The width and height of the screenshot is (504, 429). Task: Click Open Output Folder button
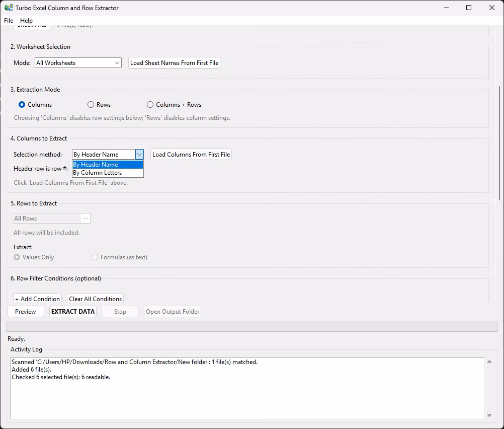tap(173, 312)
